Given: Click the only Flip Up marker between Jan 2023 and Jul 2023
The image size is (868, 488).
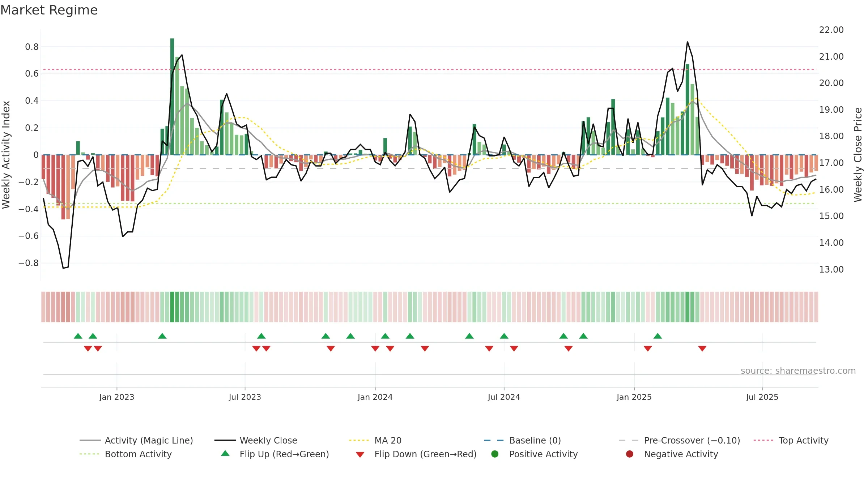Looking at the screenshot, I should (x=162, y=336).
